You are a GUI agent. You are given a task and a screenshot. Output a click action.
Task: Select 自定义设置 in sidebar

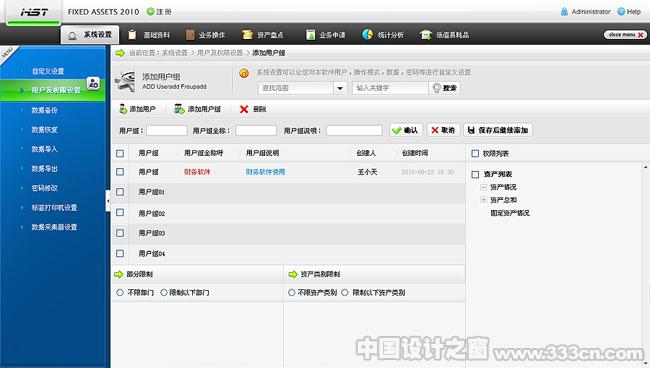pos(48,71)
